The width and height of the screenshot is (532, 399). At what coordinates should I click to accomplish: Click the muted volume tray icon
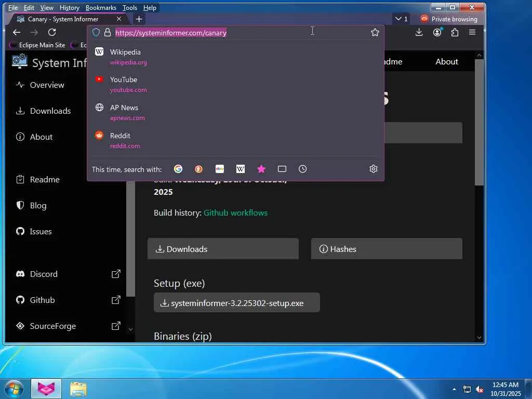pyautogui.click(x=480, y=390)
